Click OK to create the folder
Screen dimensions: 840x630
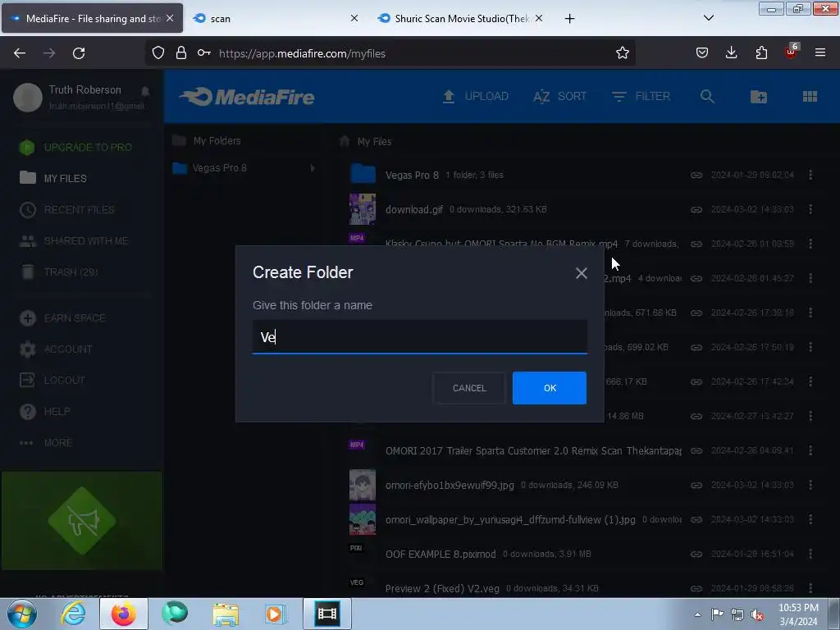549,388
